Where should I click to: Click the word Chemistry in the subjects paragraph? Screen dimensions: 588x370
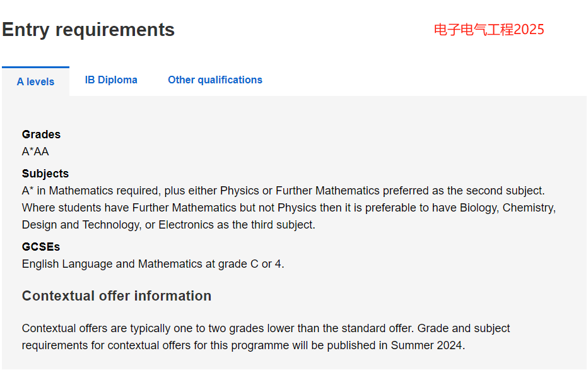click(x=528, y=208)
